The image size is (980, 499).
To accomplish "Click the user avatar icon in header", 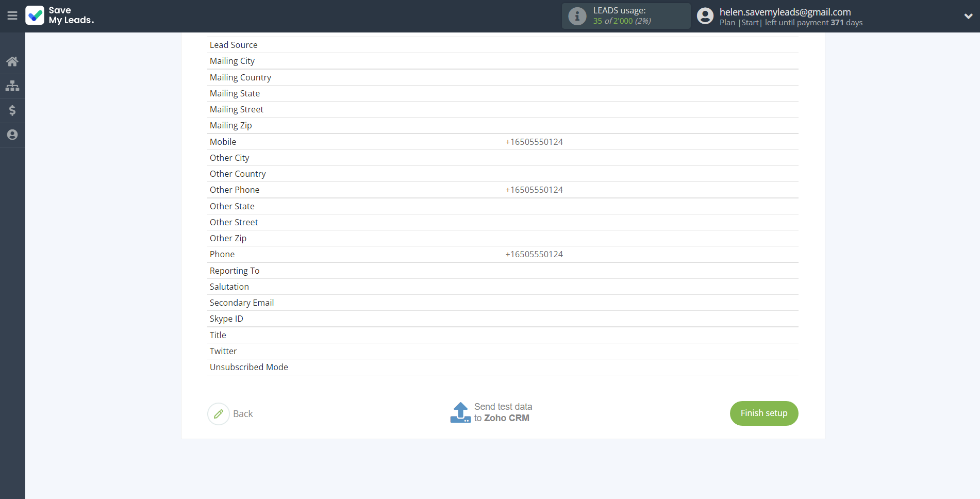I will pos(705,16).
